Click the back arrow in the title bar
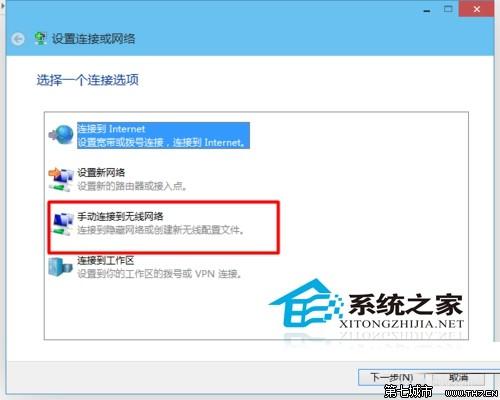 [x=18, y=39]
